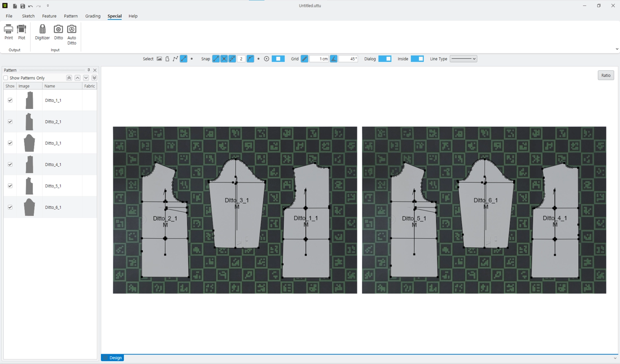The width and height of the screenshot is (620, 364).
Task: Enable snap to intersection icon
Action: click(224, 59)
